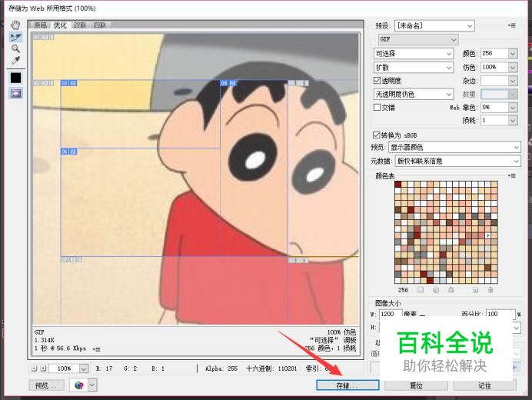The height and width of the screenshot is (400, 532).
Task: Toggle slices visibility icon
Action: click(15, 93)
